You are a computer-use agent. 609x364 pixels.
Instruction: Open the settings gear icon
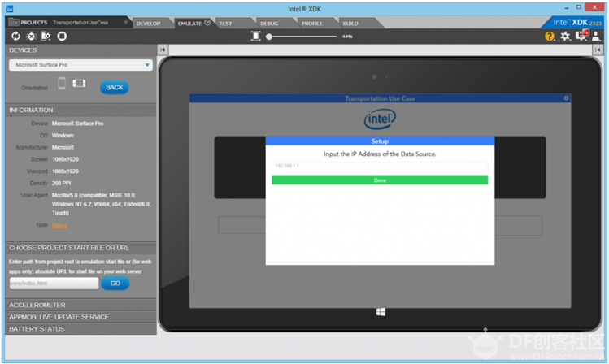[565, 37]
